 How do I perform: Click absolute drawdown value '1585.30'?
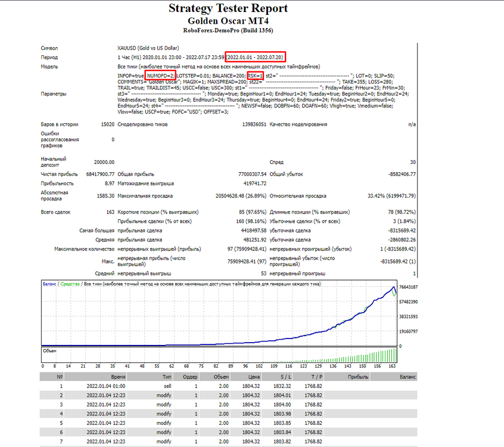pyautogui.click(x=105, y=196)
